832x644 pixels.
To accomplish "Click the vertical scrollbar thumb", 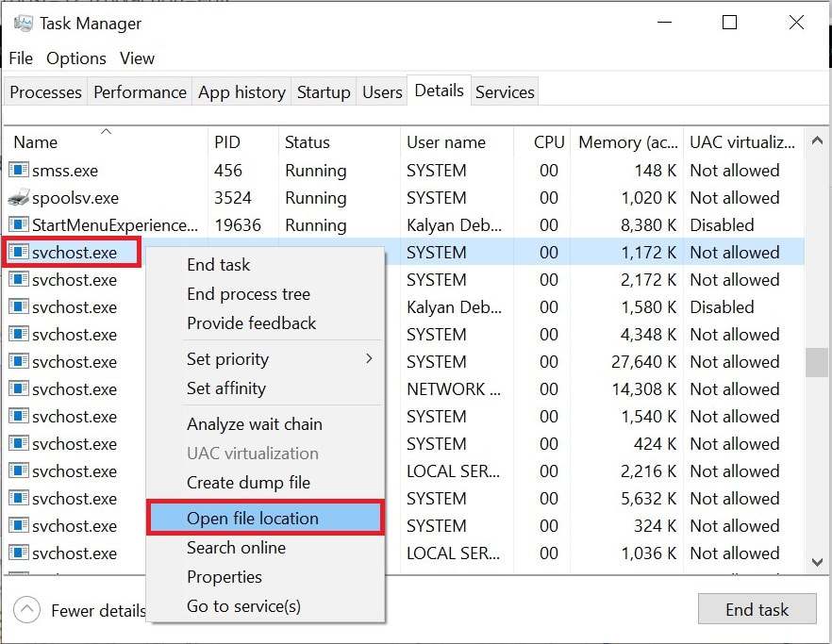I will 817,362.
